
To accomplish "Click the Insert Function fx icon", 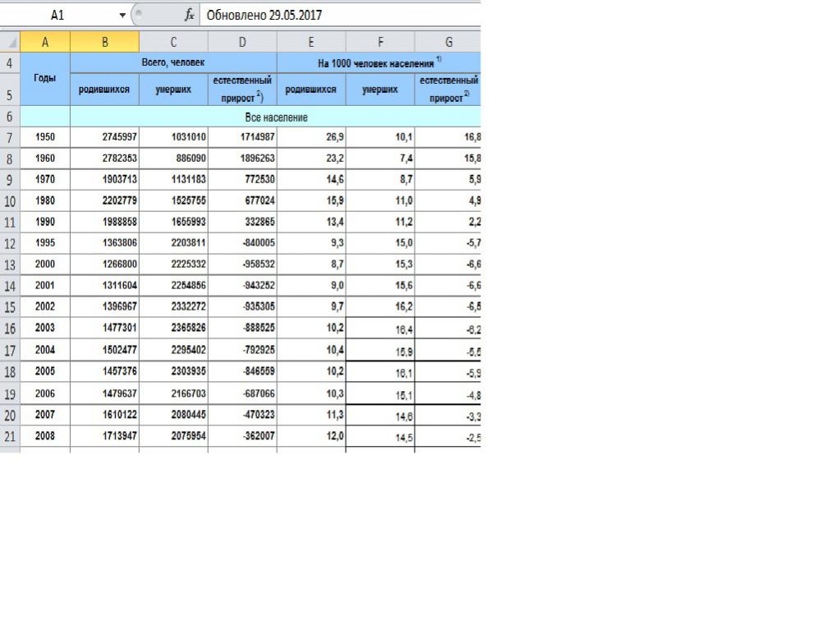I will click(x=189, y=15).
